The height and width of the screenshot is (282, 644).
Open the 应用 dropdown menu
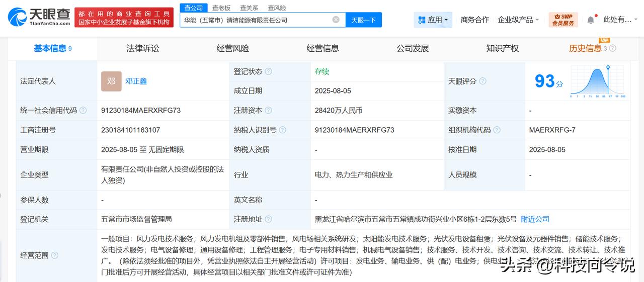(x=433, y=20)
